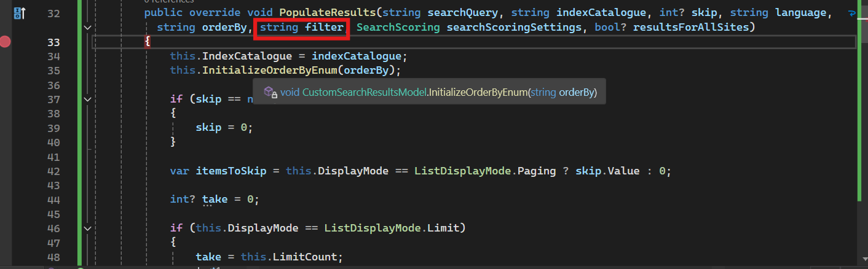Screen dimensions: 868x269
Task: Collapse the line 37 if-skip block
Action: pyautogui.click(x=88, y=99)
